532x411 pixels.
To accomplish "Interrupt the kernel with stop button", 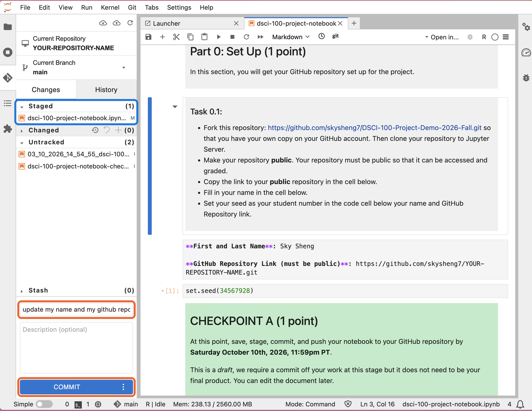I will point(232,37).
